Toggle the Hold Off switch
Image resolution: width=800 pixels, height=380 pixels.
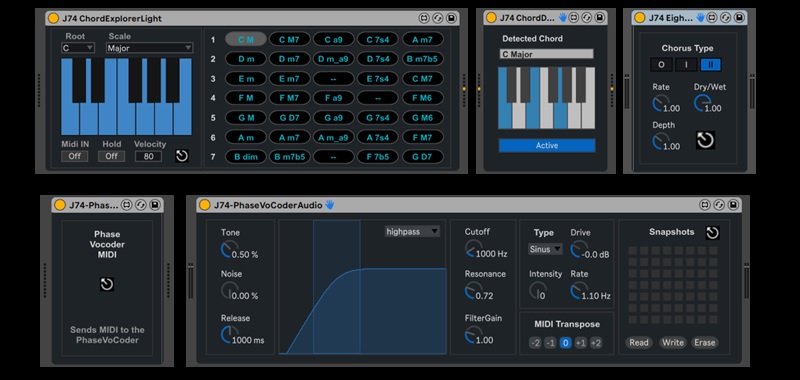coord(111,157)
